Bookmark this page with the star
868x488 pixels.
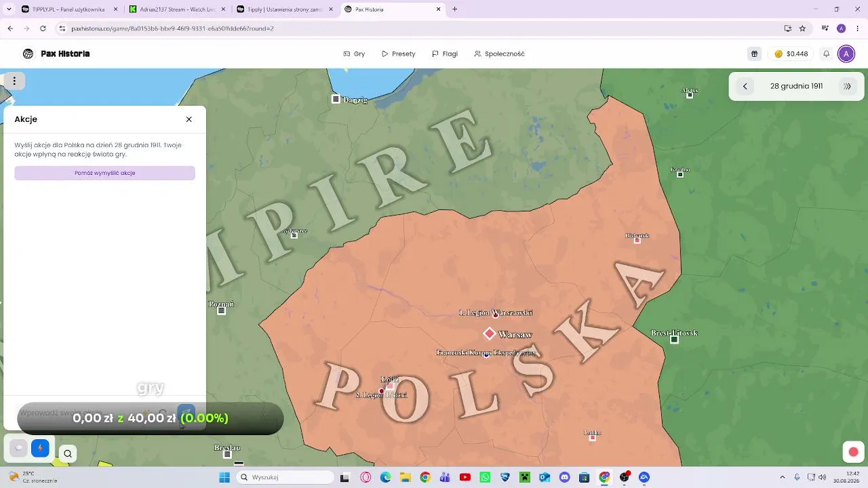click(x=802, y=28)
